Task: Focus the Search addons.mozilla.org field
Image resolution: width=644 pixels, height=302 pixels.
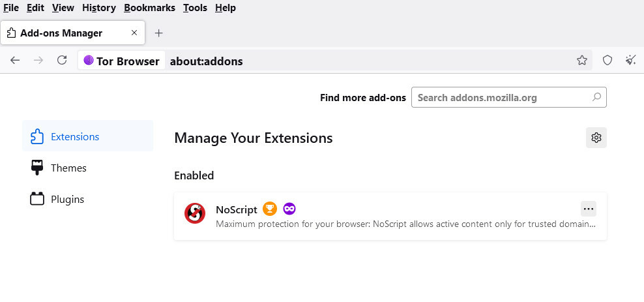Action: click(x=509, y=97)
